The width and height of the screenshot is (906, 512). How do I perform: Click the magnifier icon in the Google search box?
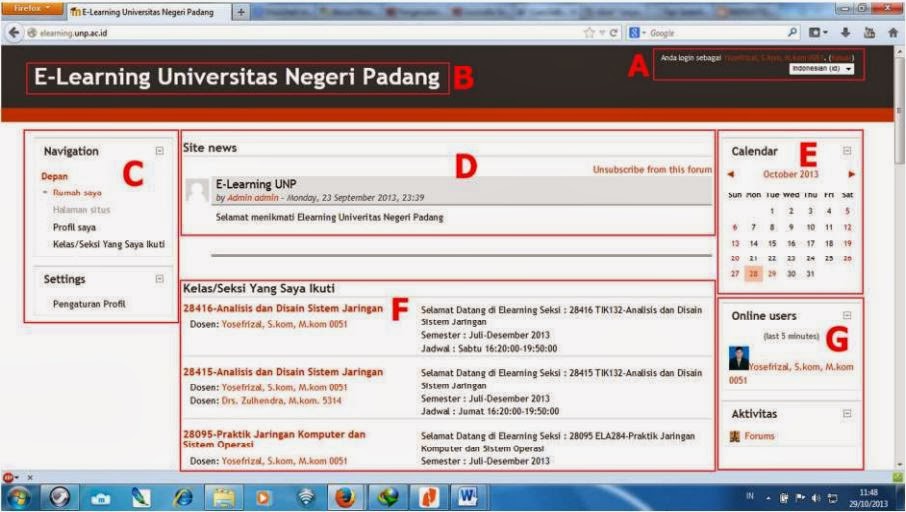(793, 33)
